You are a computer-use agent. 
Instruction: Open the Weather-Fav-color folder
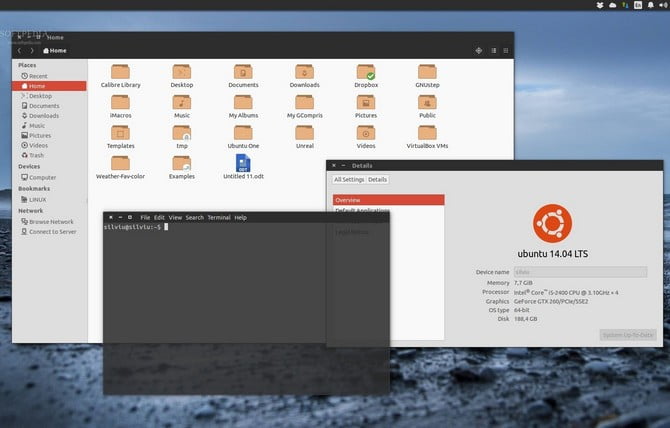[x=120, y=163]
